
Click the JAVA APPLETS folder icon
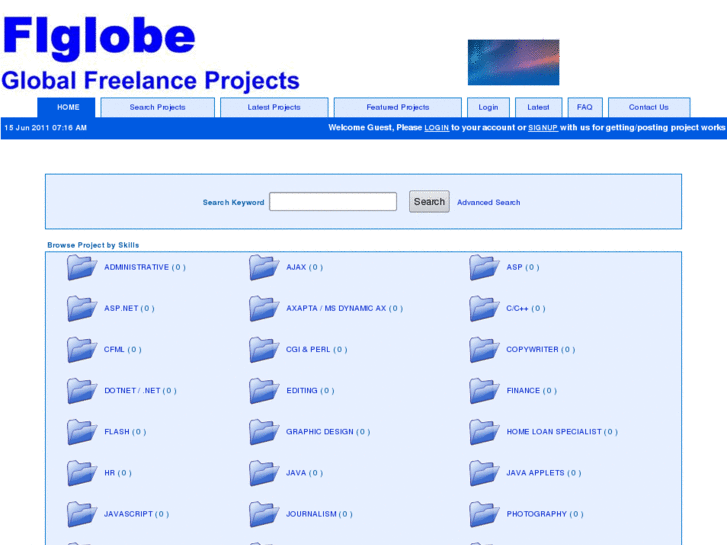tap(484, 473)
